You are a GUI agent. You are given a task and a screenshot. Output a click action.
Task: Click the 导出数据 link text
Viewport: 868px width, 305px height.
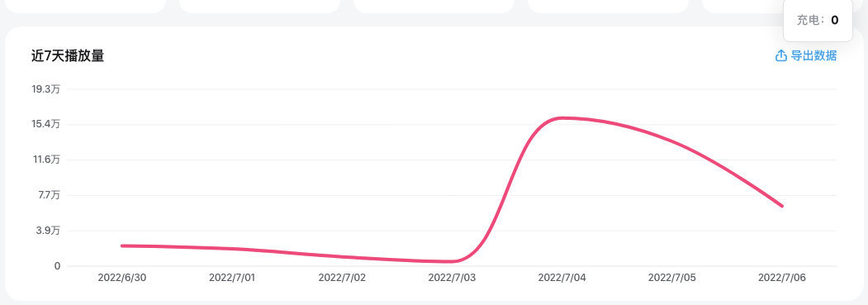click(813, 56)
